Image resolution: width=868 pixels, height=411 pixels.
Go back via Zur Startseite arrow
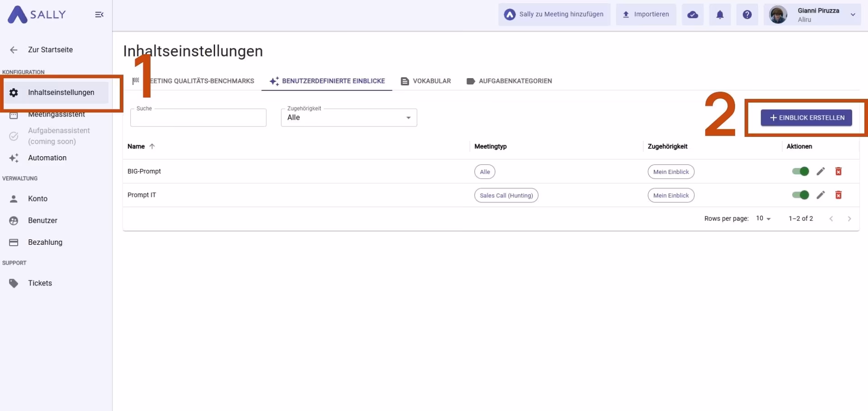pyautogui.click(x=14, y=50)
